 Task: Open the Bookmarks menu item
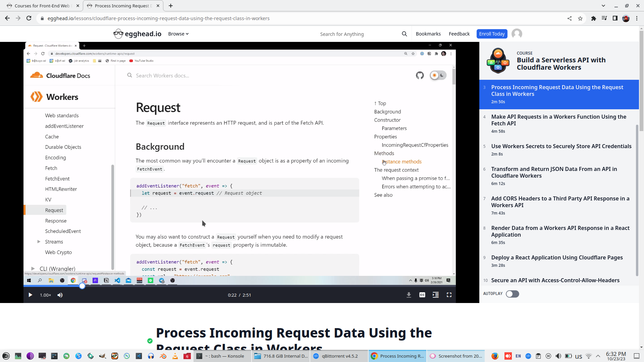[428, 34]
